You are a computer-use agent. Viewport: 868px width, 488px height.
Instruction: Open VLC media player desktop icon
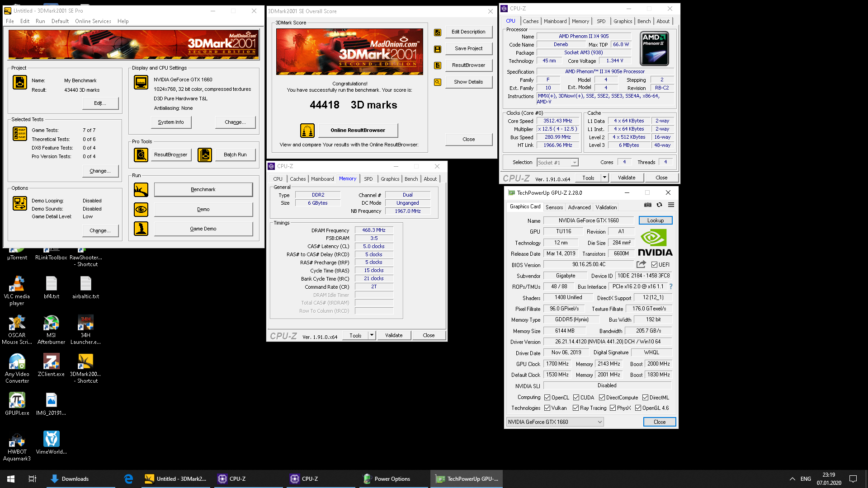click(17, 291)
